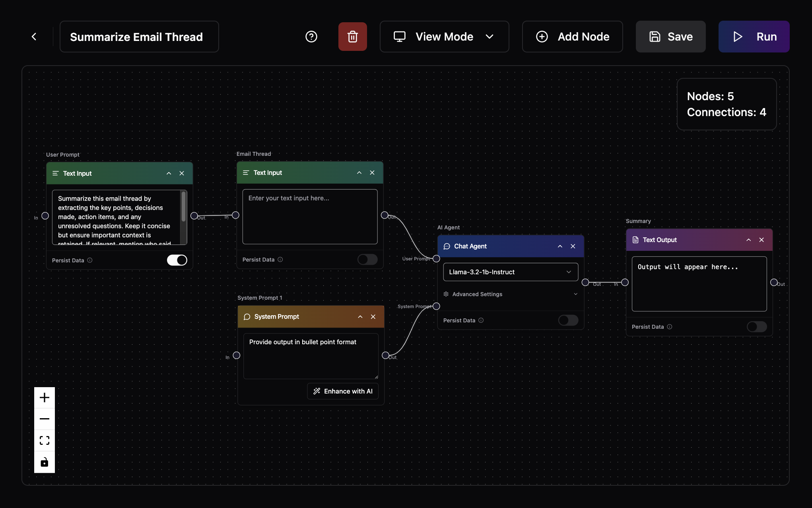Click the gear icon beside Advanced Settings
This screenshot has height=508, width=812.
(446, 294)
